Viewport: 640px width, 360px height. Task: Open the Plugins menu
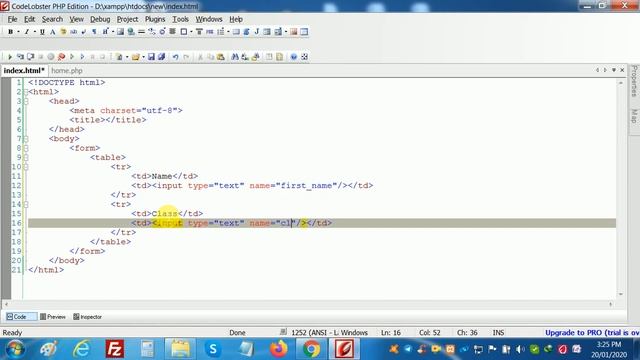point(155,19)
